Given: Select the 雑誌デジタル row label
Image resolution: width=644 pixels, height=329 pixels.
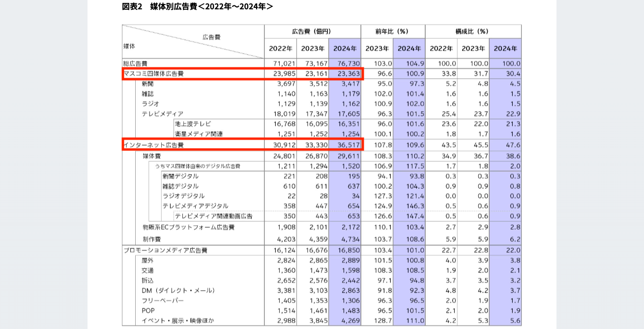Looking at the screenshot, I should [x=180, y=186].
